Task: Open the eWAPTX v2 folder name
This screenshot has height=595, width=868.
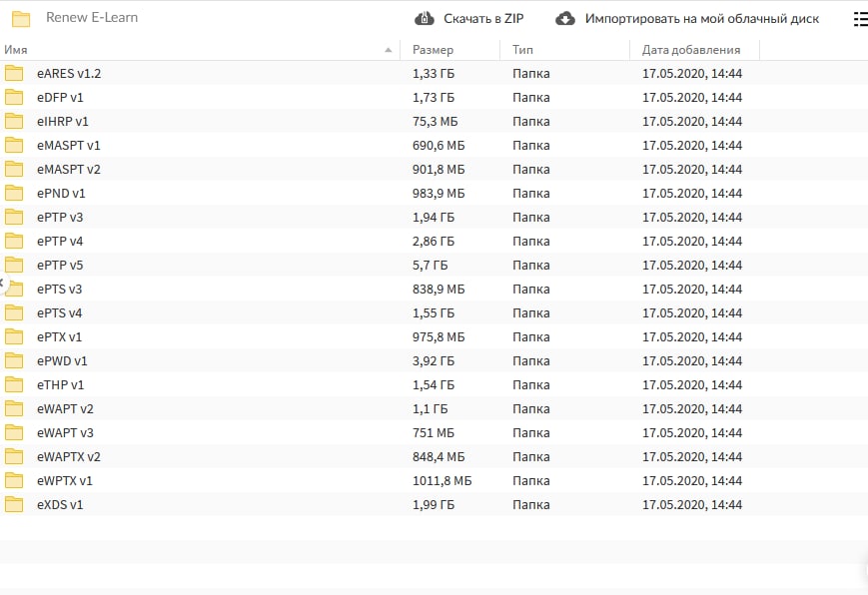Action: [69, 456]
